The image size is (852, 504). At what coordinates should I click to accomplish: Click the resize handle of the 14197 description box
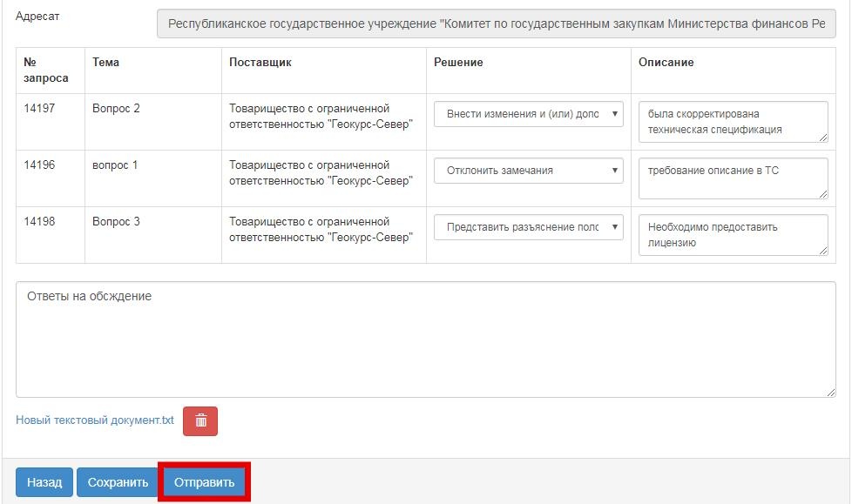[822, 136]
